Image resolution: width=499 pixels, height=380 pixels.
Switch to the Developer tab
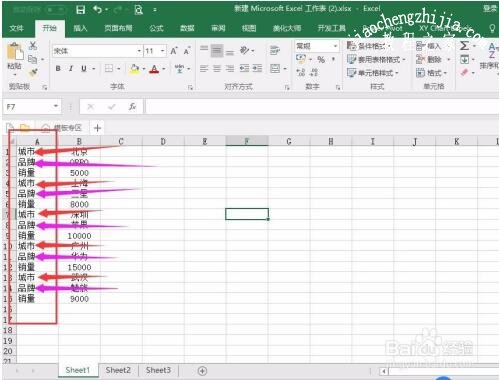tap(331, 28)
